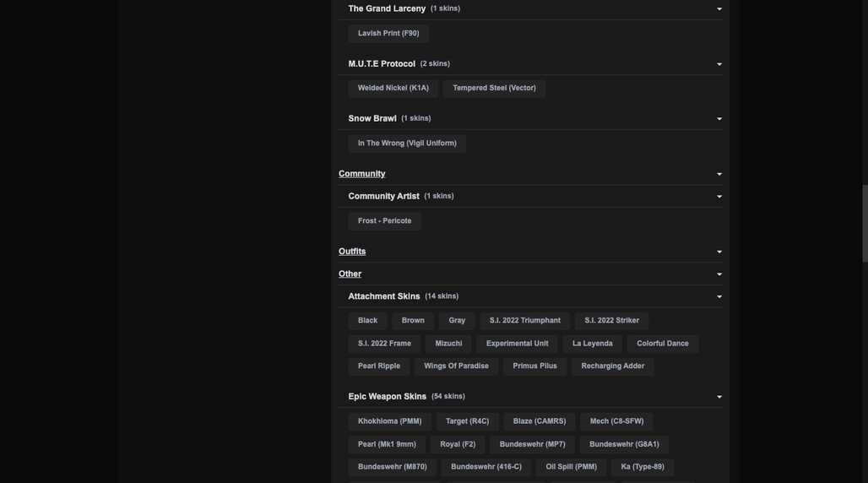Collapse Epic Weapon Skins section arrow
The height and width of the screenshot is (483, 868).
pos(719,397)
